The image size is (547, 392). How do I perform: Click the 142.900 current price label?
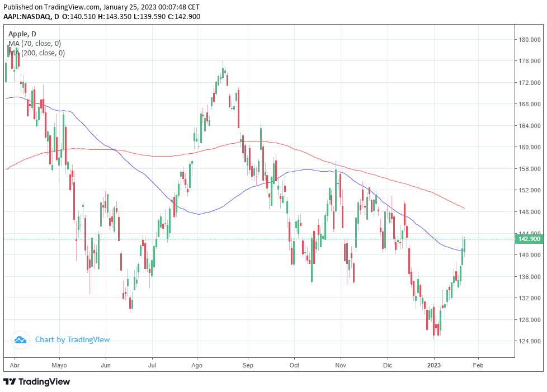pyautogui.click(x=529, y=239)
